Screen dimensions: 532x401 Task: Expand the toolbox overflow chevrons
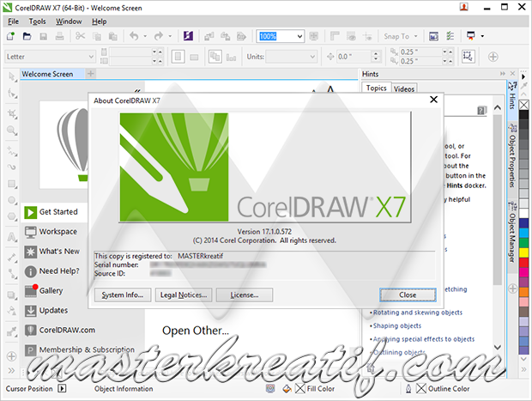[11, 370]
